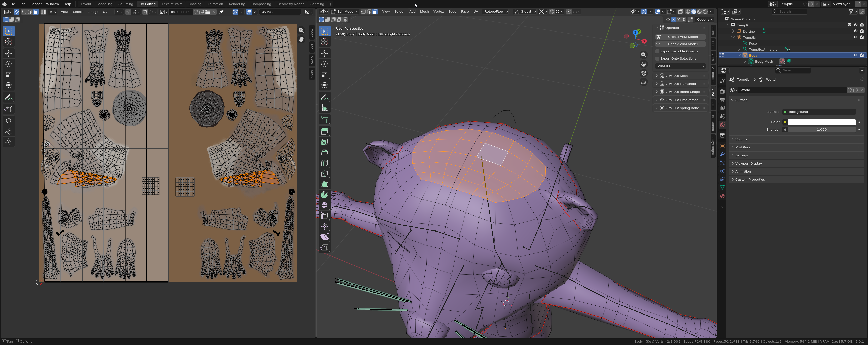Screen dimensions: 868x345
Task: Enable Export Invisible Objects checkbox
Action: pos(657,51)
